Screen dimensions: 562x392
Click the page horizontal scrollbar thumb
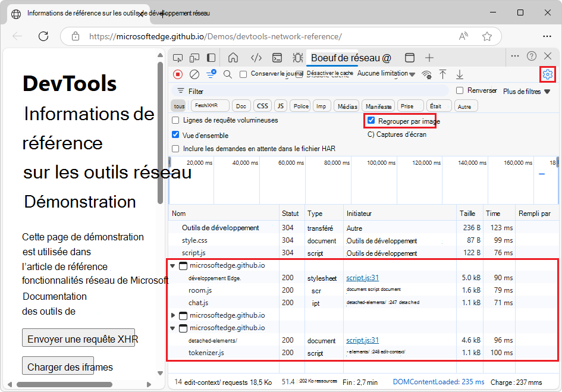tap(64, 384)
